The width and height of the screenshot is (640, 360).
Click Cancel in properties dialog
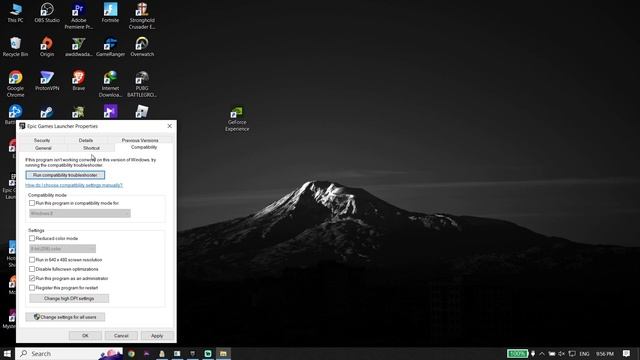[x=121, y=336]
